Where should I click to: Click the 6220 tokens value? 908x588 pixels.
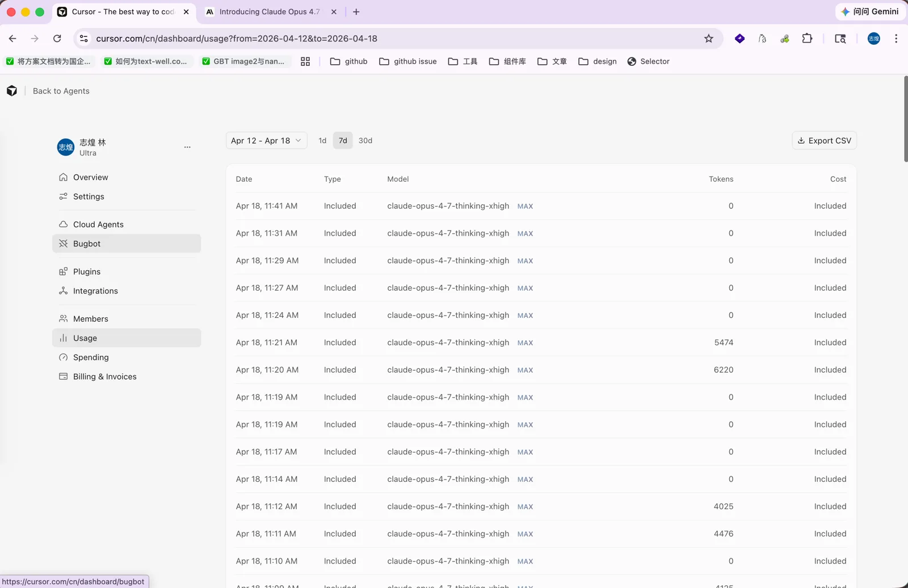click(x=724, y=369)
